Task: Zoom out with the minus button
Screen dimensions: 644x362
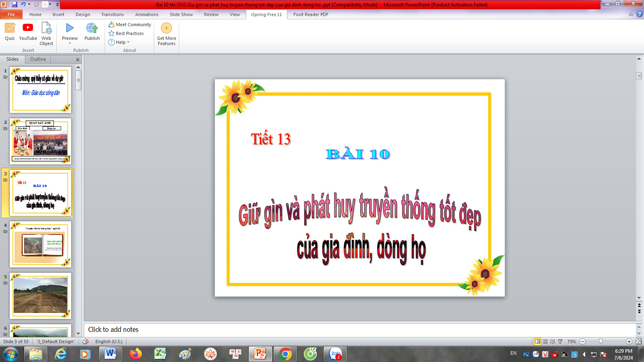Action: pos(582,341)
